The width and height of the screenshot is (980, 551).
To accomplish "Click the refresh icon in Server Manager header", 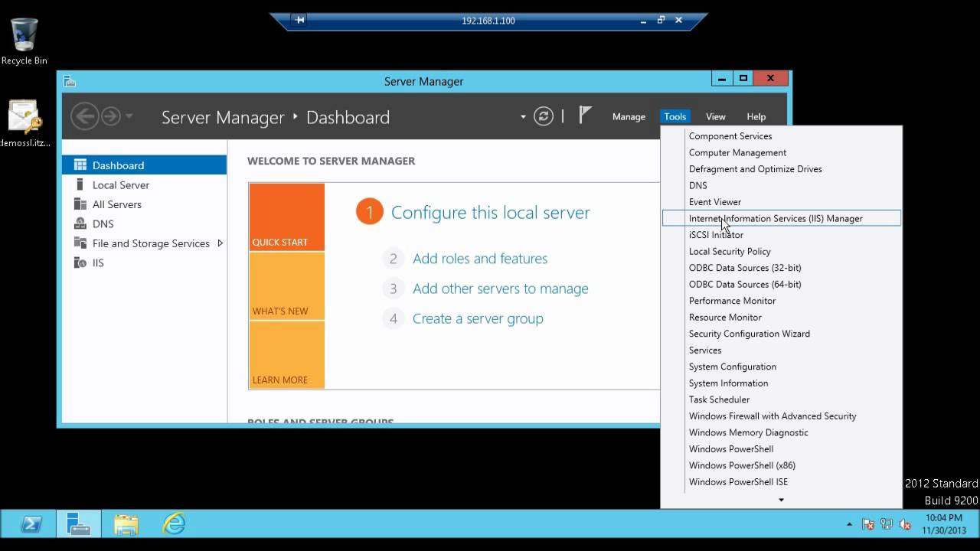I will pyautogui.click(x=544, y=116).
